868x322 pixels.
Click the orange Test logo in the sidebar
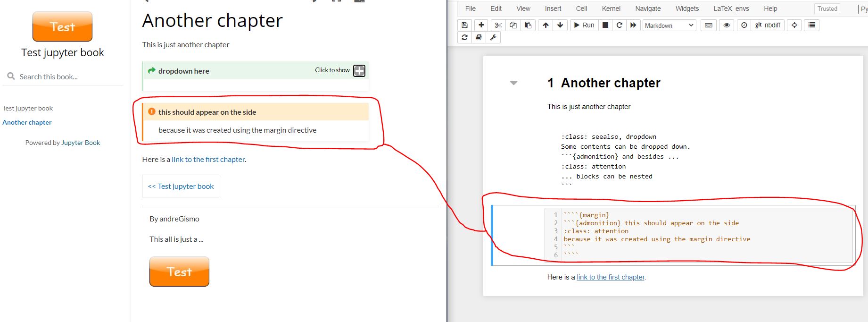tap(62, 26)
